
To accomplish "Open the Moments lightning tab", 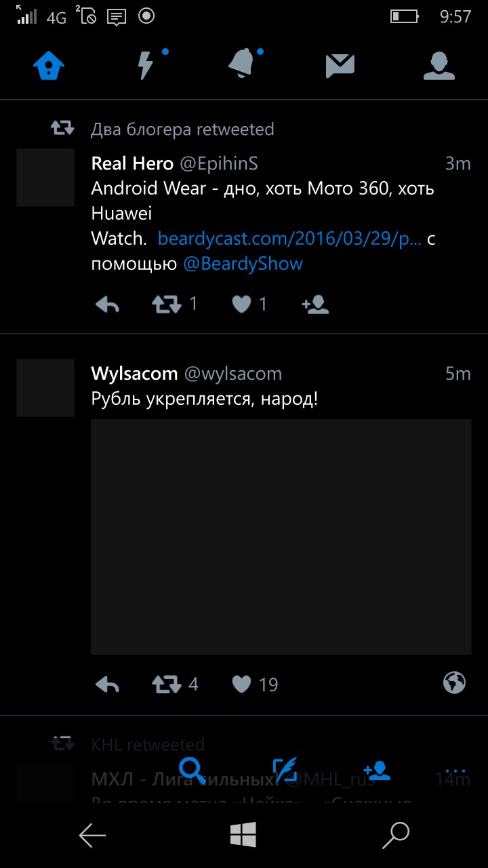I will pyautogui.click(x=146, y=66).
